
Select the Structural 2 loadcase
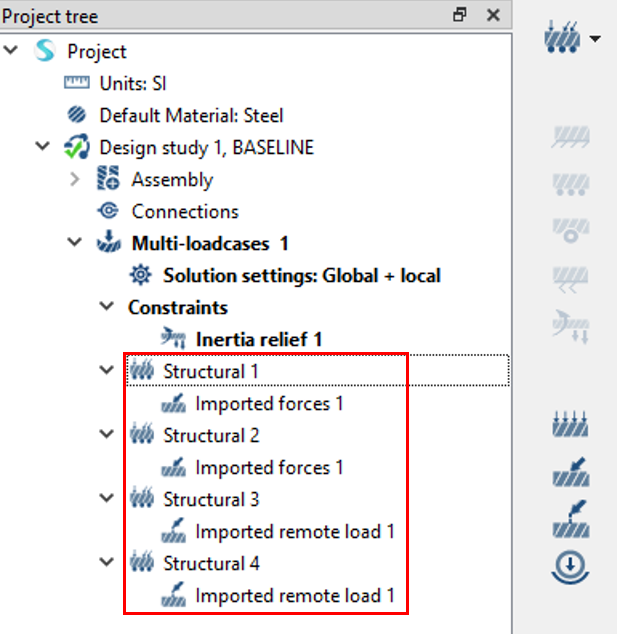pos(211,436)
